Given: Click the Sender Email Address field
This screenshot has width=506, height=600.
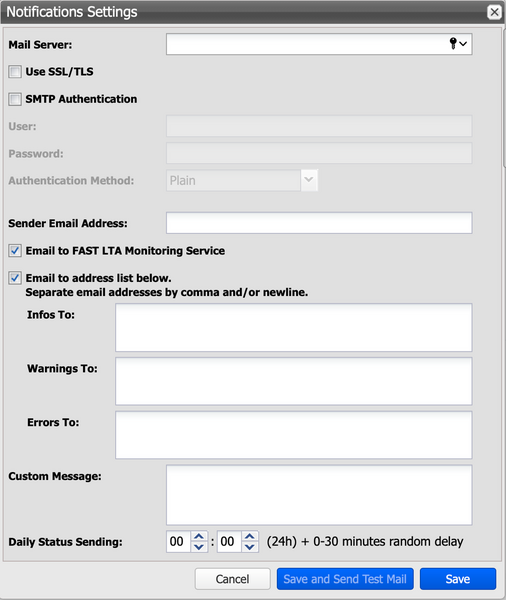Looking at the screenshot, I should (319, 223).
